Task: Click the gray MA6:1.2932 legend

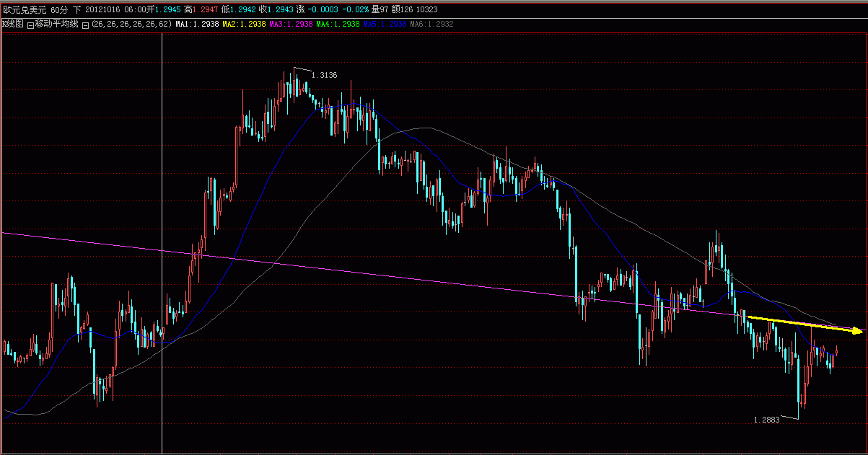Action: (431, 25)
